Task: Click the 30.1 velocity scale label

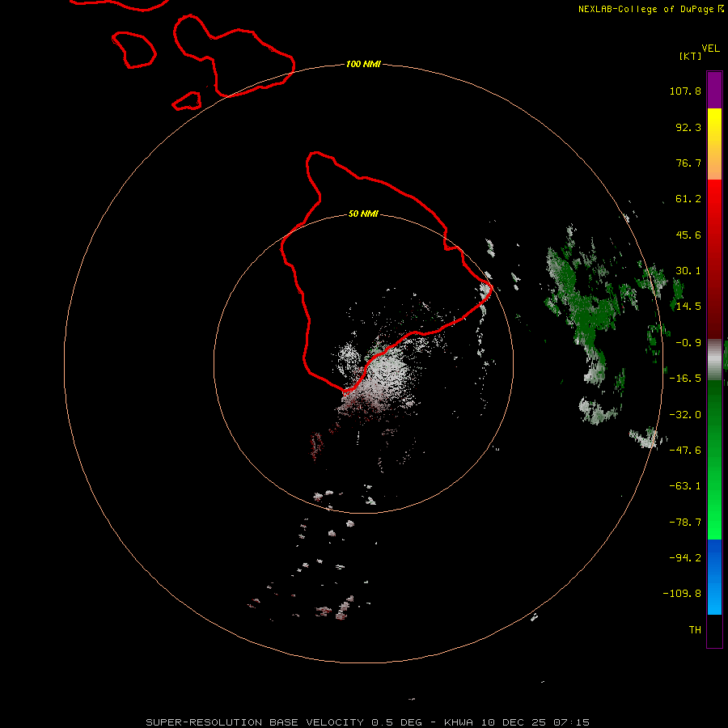Action: coord(688,271)
